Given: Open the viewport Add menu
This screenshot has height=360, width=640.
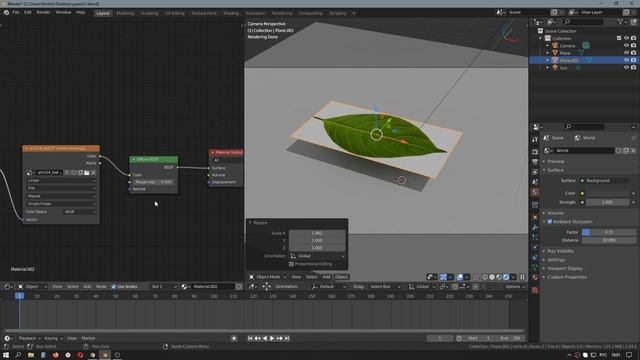Looking at the screenshot, I should click(326, 277).
